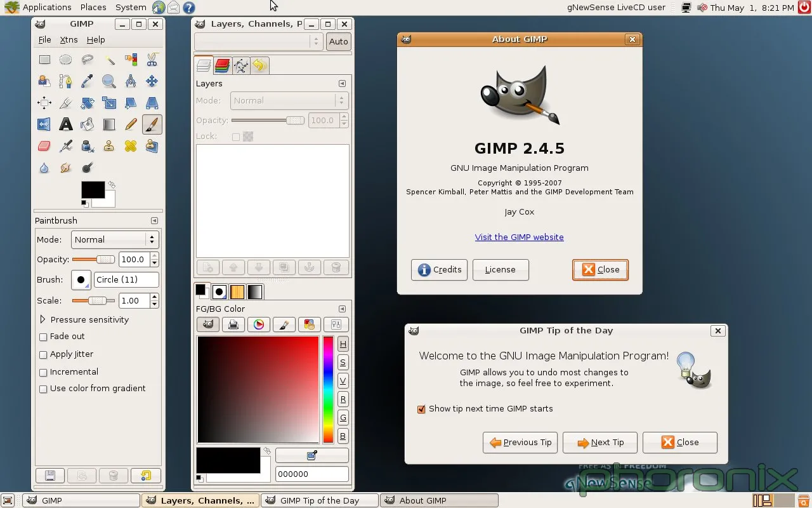This screenshot has width=812, height=508.
Task: Open the Help menu in GIMP toolbox
Action: click(x=96, y=39)
